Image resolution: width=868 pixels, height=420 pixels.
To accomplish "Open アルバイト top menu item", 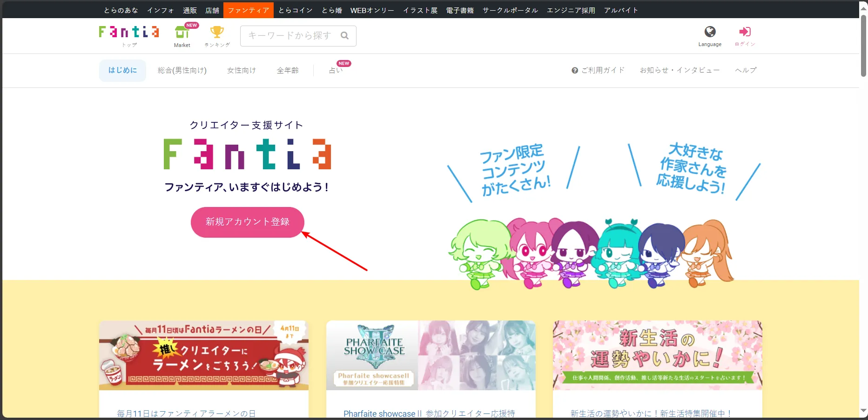I will pyautogui.click(x=621, y=10).
